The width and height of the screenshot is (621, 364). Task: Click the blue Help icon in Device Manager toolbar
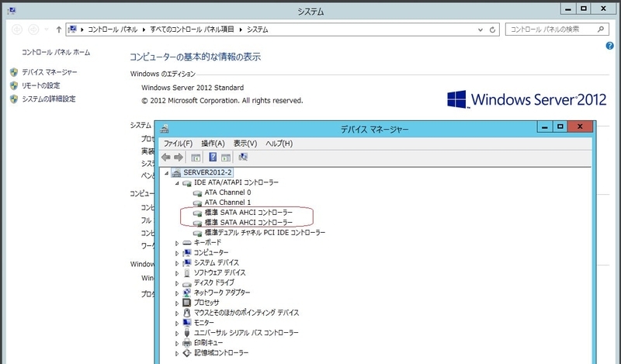[213, 158]
